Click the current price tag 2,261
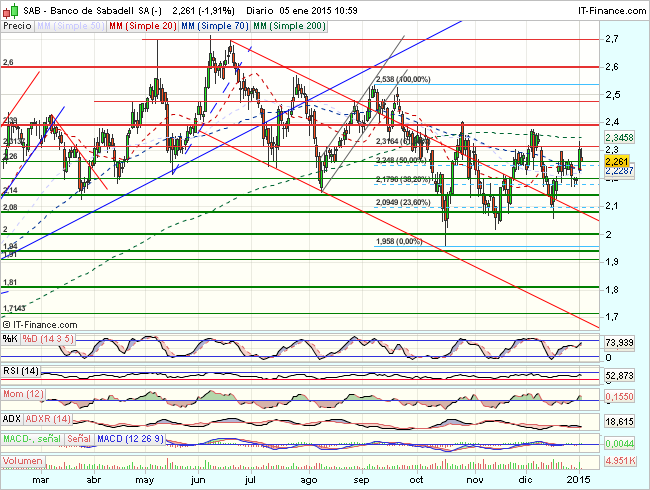Screen dimensions: 650x490 point(620,161)
